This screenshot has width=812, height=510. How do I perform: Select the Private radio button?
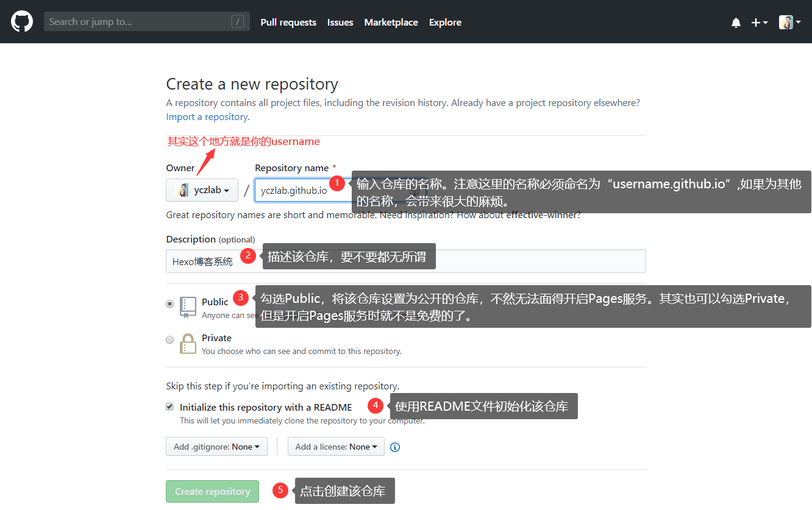170,339
